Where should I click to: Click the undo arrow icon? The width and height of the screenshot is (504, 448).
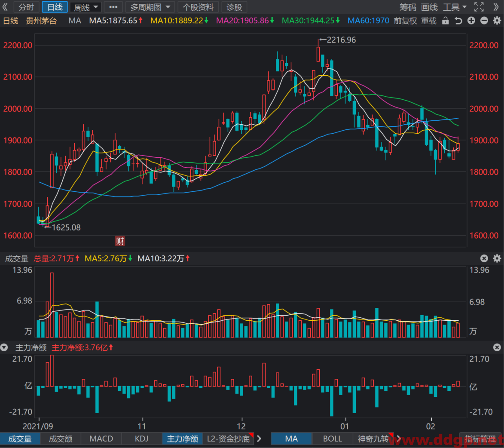point(458,21)
